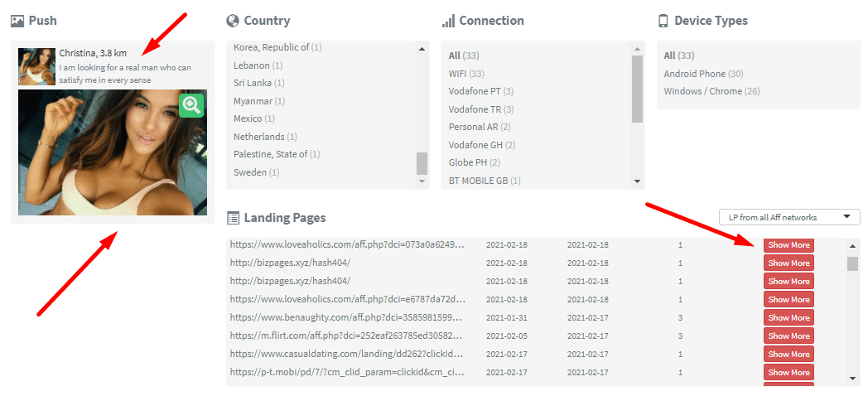Click Show More for benaughty.com row

(x=788, y=318)
